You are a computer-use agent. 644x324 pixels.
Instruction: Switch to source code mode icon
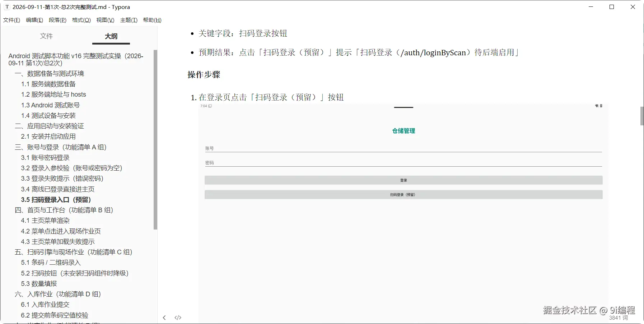(x=178, y=318)
